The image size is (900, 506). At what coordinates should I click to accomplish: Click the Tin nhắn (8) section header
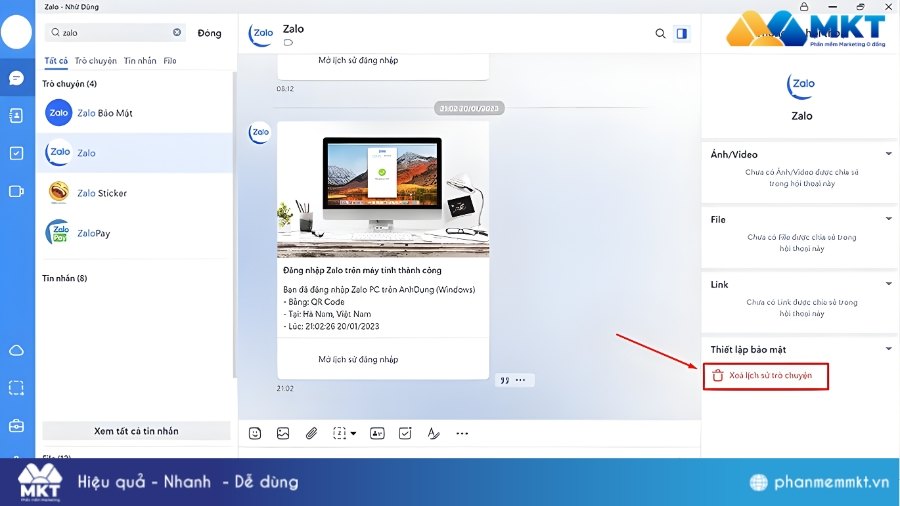64,278
